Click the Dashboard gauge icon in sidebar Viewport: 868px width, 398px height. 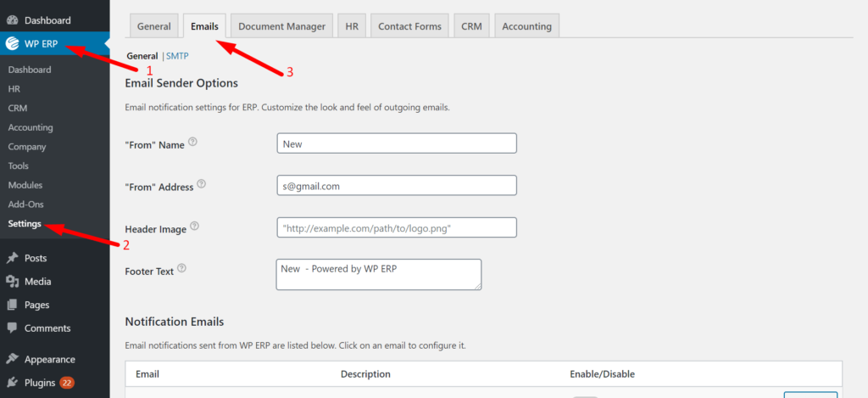click(13, 20)
